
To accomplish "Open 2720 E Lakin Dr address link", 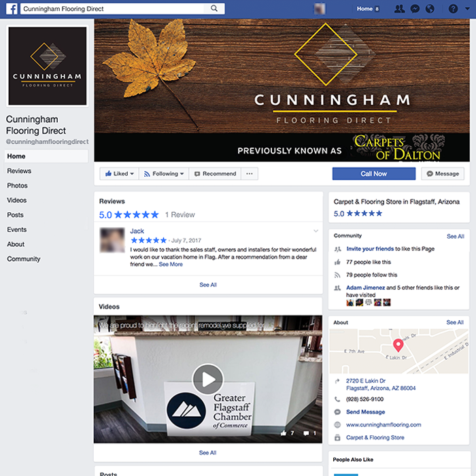I will tap(381, 384).
